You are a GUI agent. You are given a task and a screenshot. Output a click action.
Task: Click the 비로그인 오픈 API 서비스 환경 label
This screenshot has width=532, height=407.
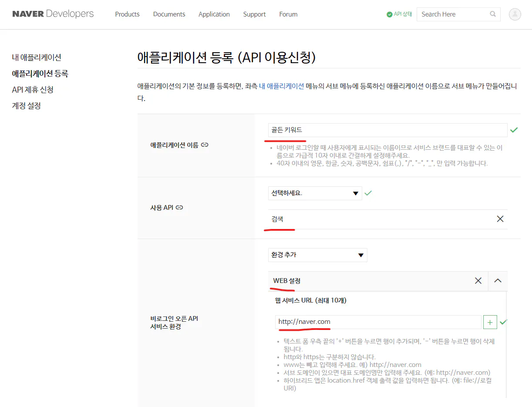[x=174, y=323]
